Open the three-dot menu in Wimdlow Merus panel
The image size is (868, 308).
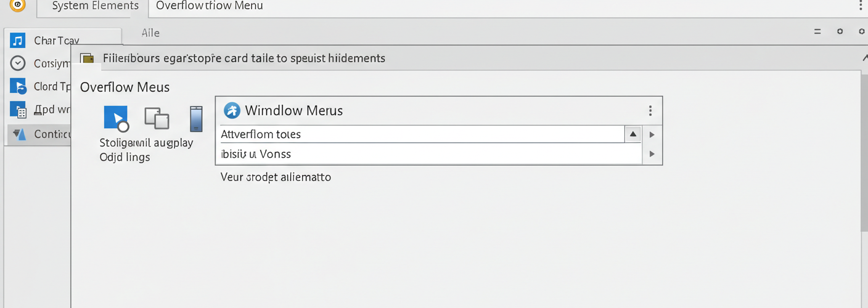click(650, 111)
